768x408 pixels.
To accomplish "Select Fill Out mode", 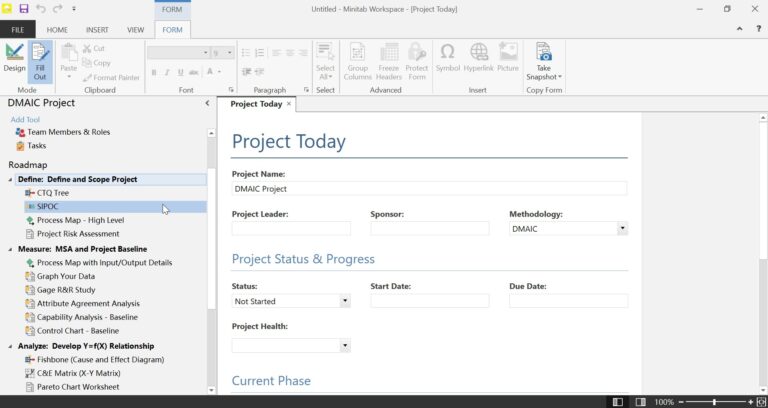I will click(x=40, y=62).
